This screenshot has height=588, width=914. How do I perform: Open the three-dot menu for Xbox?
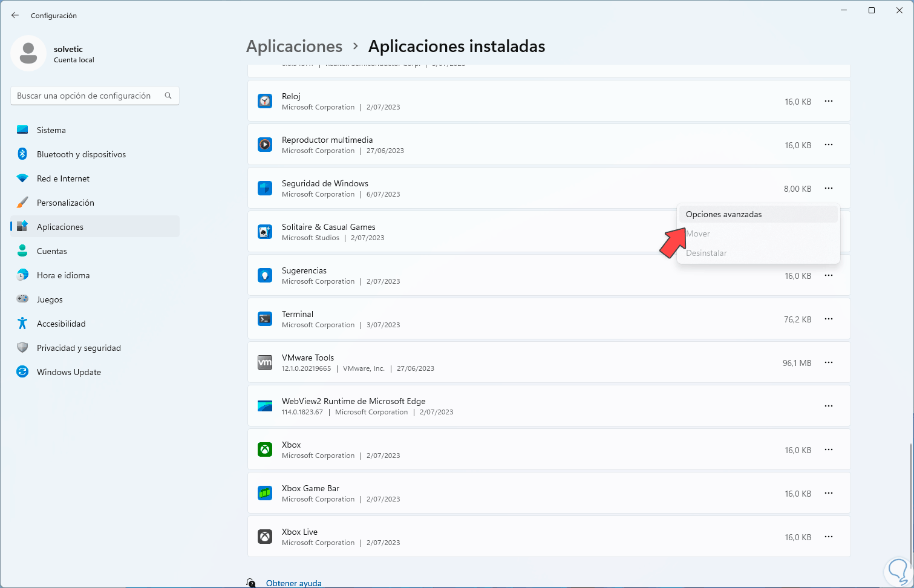pyautogui.click(x=829, y=449)
